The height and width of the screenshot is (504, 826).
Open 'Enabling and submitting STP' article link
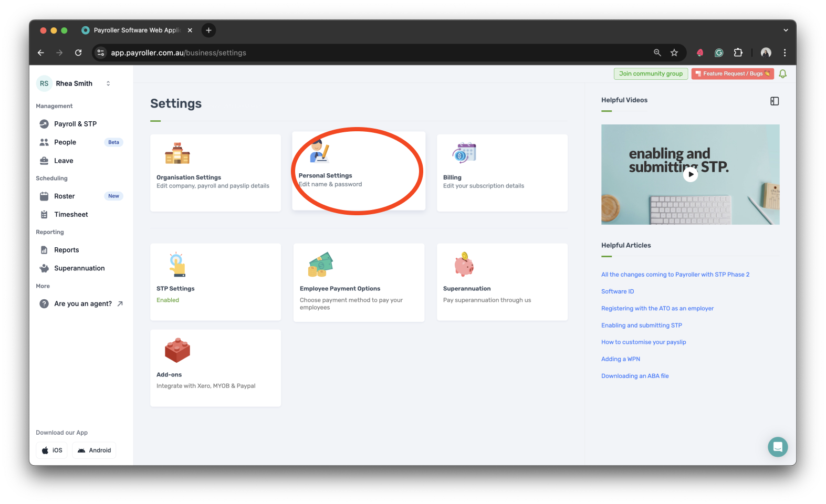coord(642,325)
